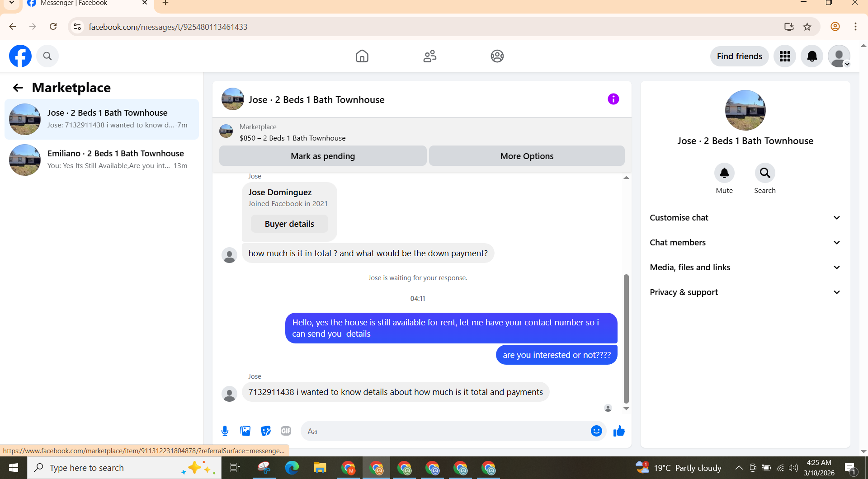Click the message input field Aa
The image size is (868, 479).
445,431
